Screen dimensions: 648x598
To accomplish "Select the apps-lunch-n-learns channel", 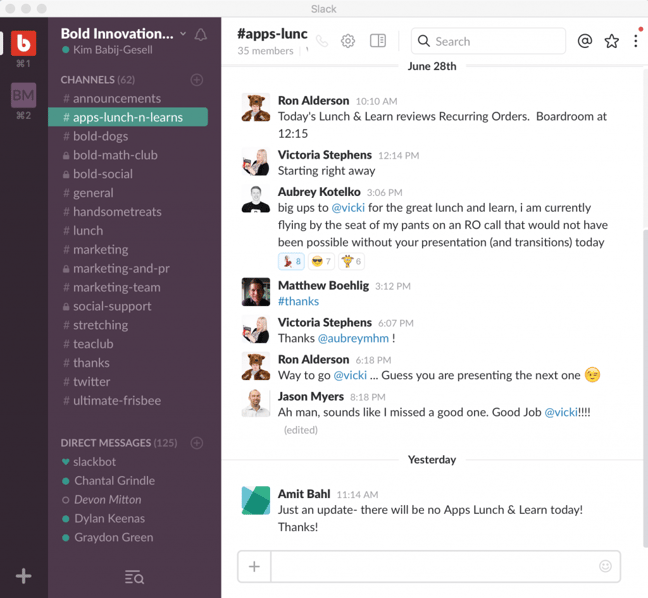I will click(x=128, y=117).
